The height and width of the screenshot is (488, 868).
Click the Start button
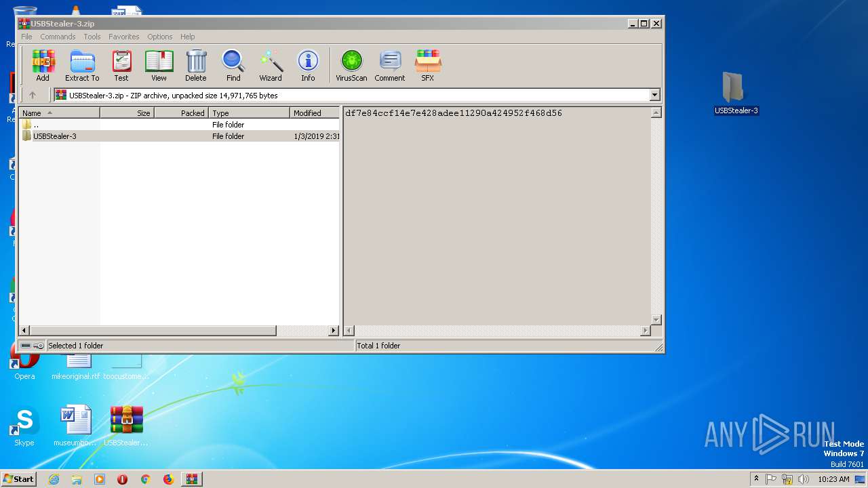(x=19, y=479)
